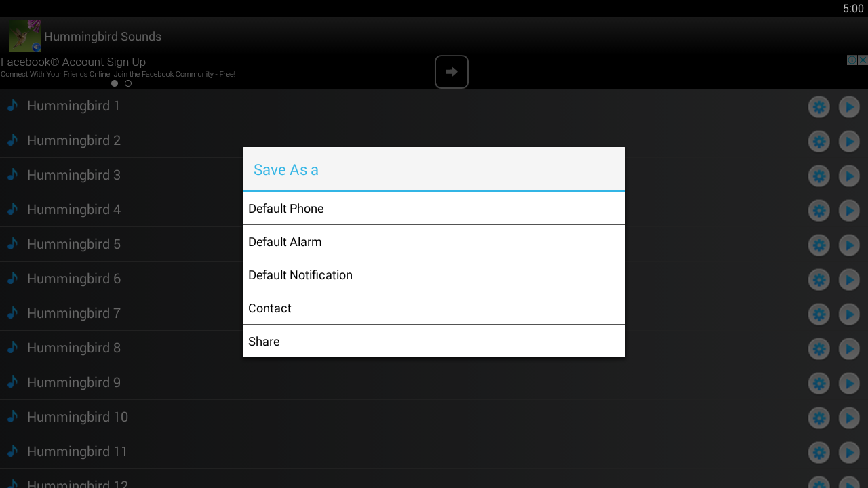The image size is (868, 488).
Task: Play Hummingbird 10 sound
Action: tap(849, 418)
